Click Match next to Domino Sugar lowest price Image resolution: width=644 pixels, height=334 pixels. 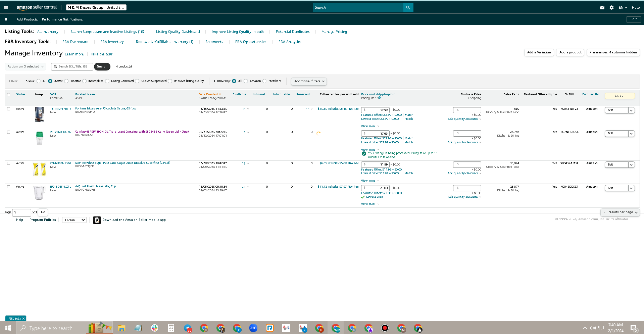[409, 173]
